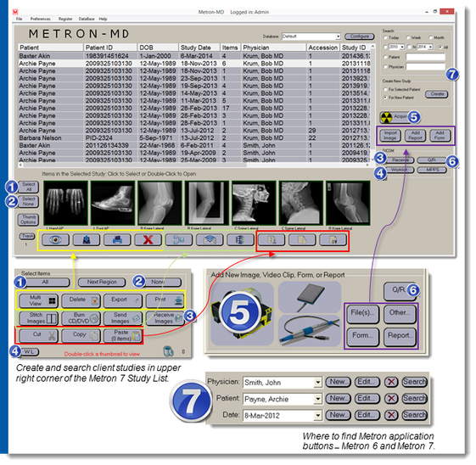
Task: Select the Month search radio button
Action: coord(430,37)
